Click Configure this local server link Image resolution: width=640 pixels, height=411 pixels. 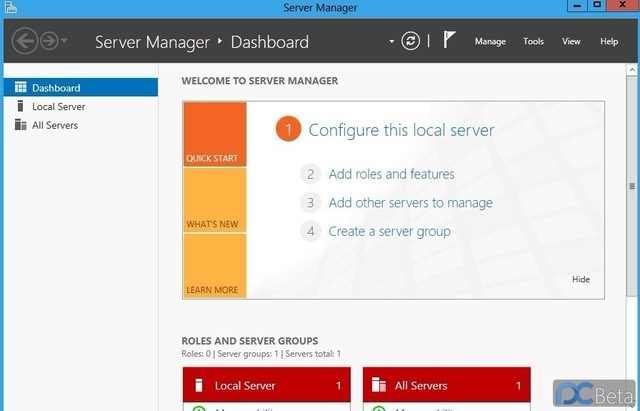pyautogui.click(x=401, y=130)
